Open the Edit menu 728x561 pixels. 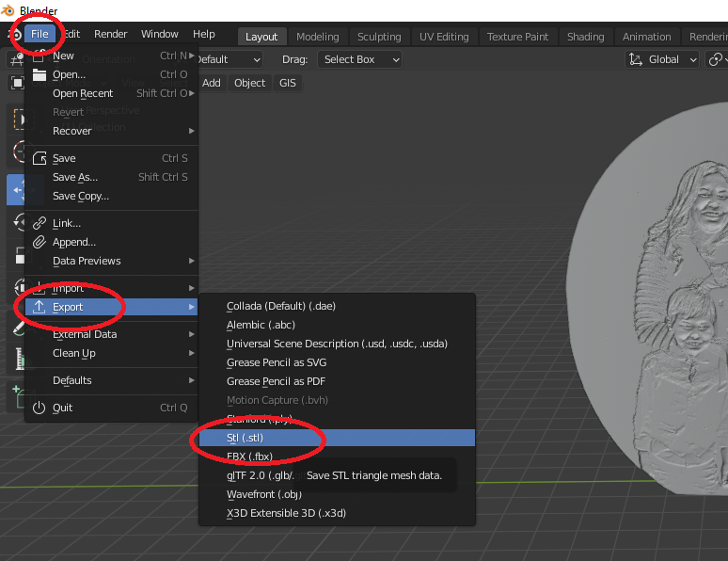coord(71,34)
